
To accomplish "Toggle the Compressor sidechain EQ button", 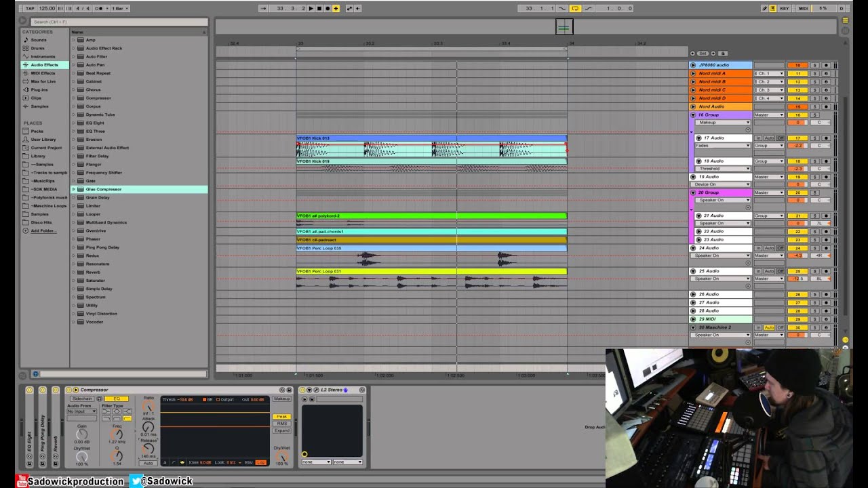I will coord(116,399).
